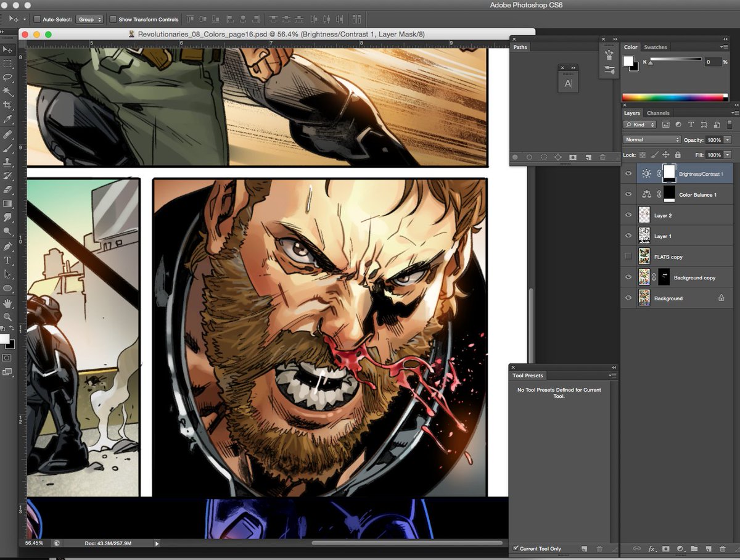
Task: Hide Layer 1 using its eye icon
Action: click(x=628, y=236)
